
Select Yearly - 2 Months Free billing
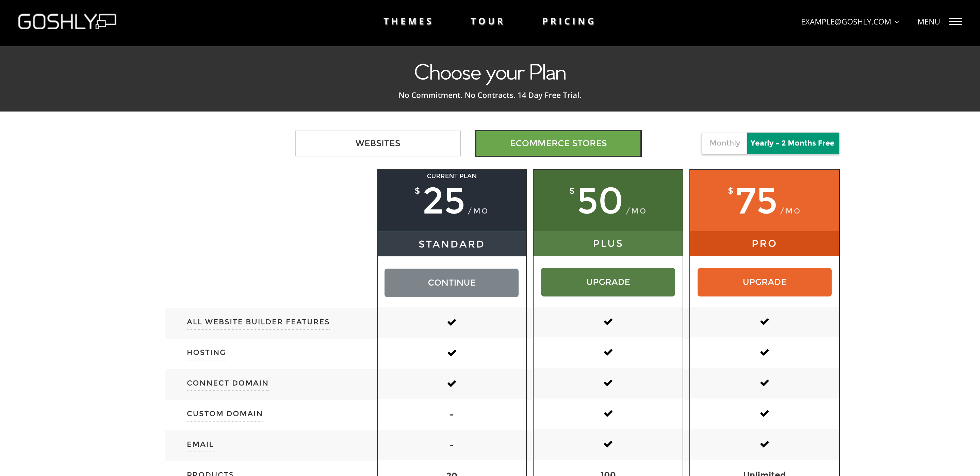793,143
